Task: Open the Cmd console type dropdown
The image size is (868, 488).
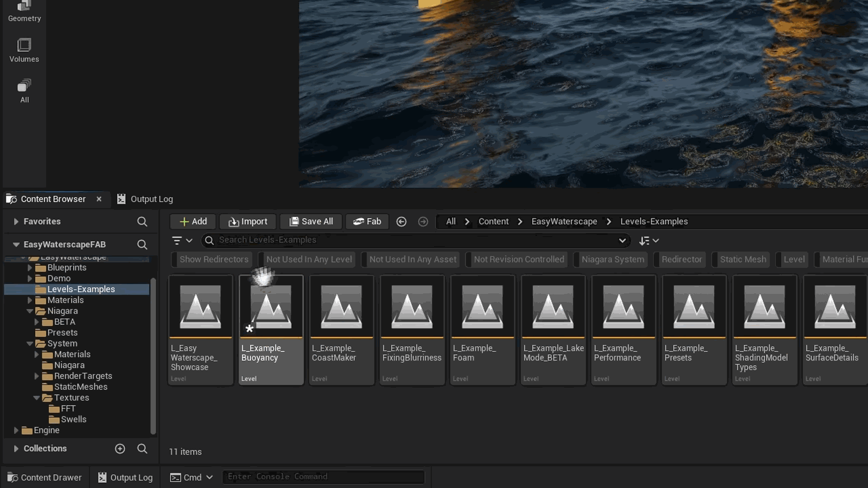Action: coord(192,477)
